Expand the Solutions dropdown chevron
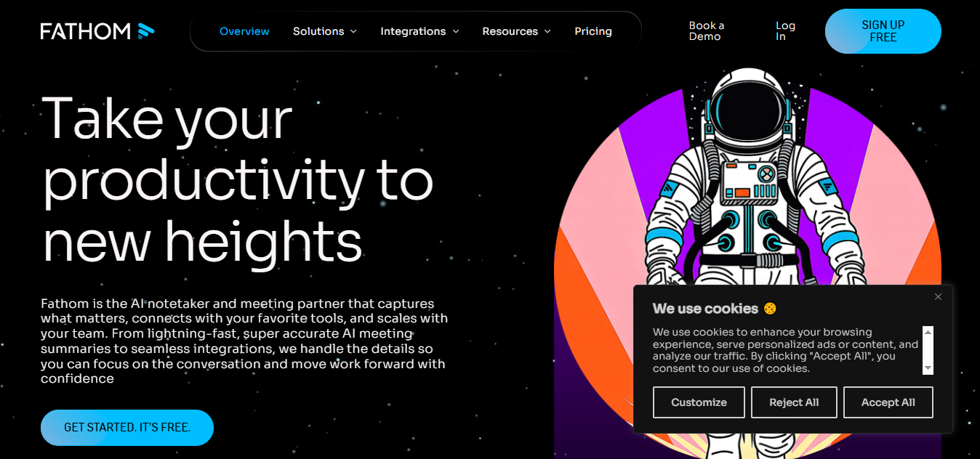 [353, 31]
